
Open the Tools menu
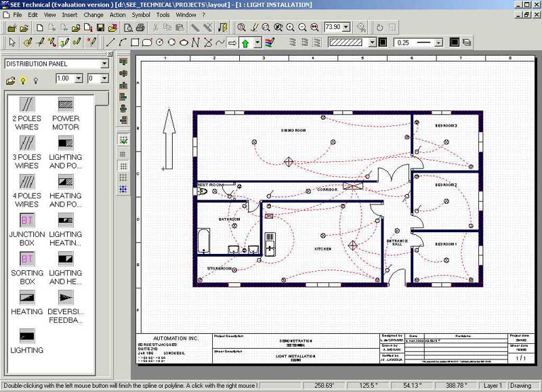tap(163, 15)
